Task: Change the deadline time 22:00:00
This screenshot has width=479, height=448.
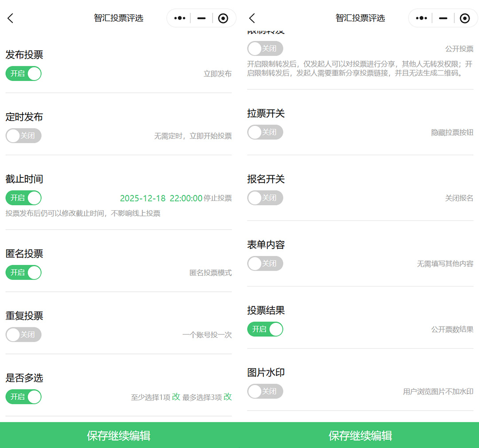Action: tap(186, 198)
